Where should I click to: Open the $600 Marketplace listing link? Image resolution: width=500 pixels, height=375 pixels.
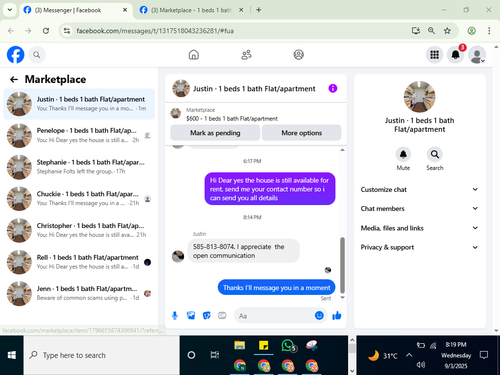pyautogui.click(x=232, y=119)
